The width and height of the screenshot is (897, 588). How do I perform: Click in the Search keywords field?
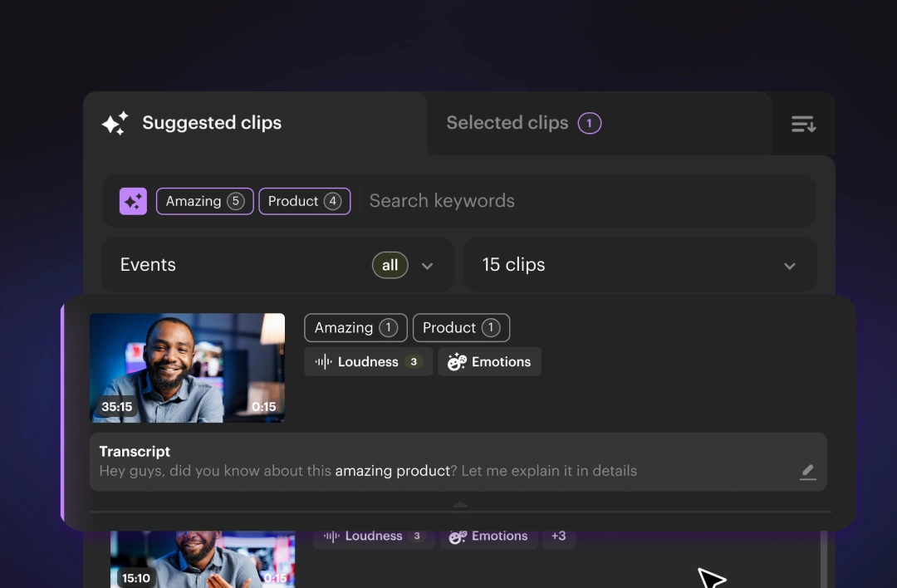[581, 201]
